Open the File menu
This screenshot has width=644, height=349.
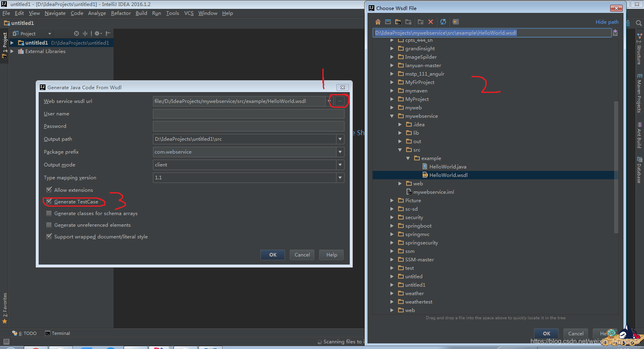(6, 13)
